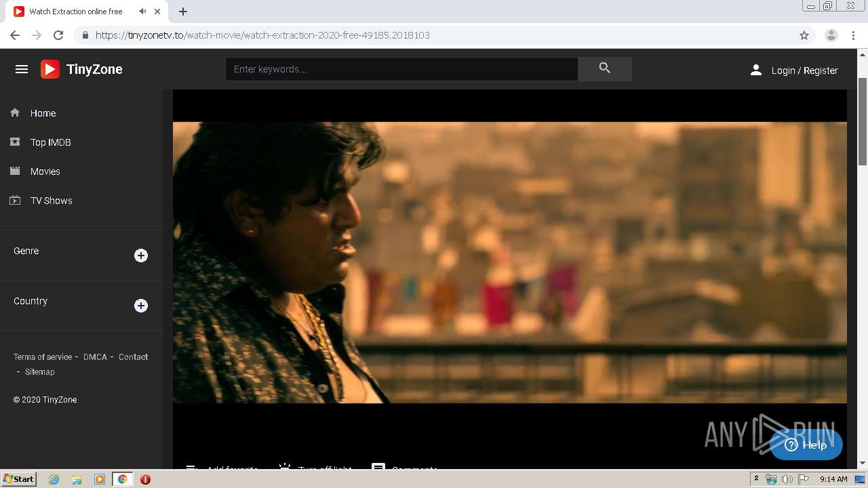The height and width of the screenshot is (488, 868).
Task: Open Chrome profile avatar
Action: (x=831, y=35)
